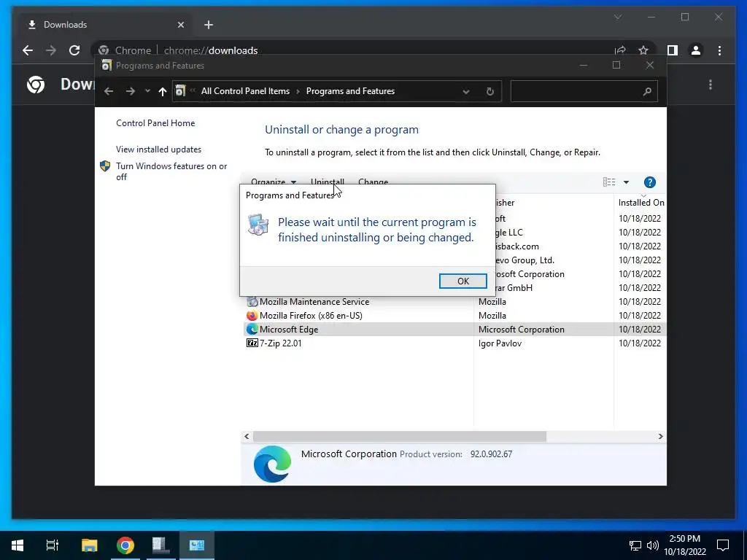The height and width of the screenshot is (560, 747).
Task: Open a new Chrome tab
Action: [208, 25]
